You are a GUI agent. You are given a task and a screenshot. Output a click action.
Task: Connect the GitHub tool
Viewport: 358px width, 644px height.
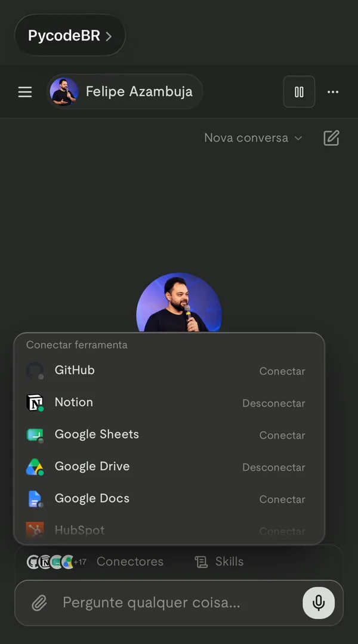[282, 371]
